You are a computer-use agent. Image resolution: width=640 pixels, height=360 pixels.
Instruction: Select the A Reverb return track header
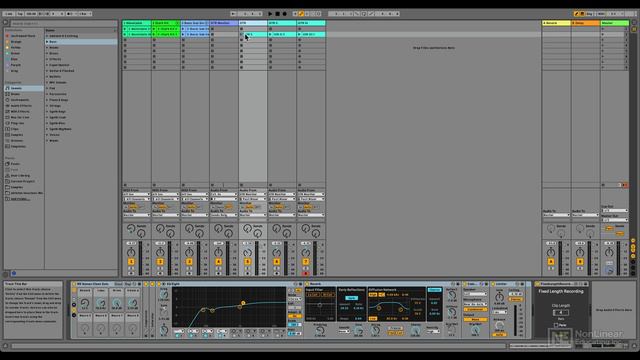[x=556, y=23]
